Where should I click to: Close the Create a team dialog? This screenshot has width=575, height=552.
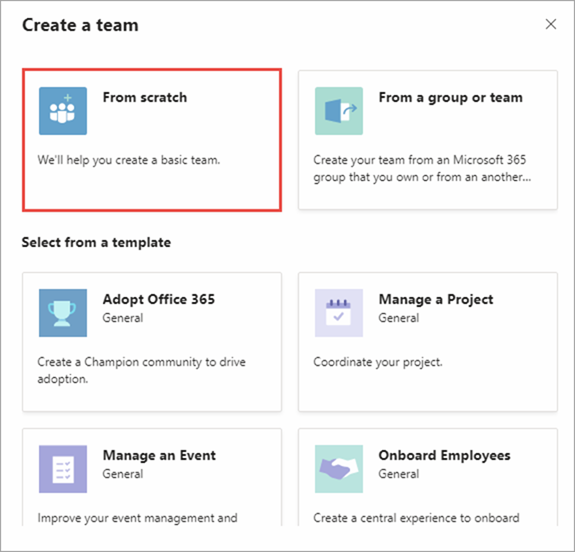click(x=551, y=24)
